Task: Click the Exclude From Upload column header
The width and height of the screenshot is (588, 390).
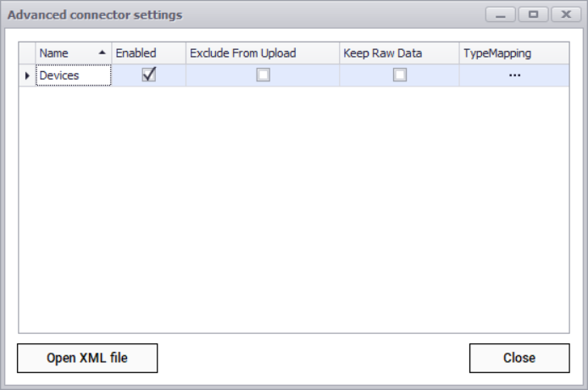Action: 263,53
